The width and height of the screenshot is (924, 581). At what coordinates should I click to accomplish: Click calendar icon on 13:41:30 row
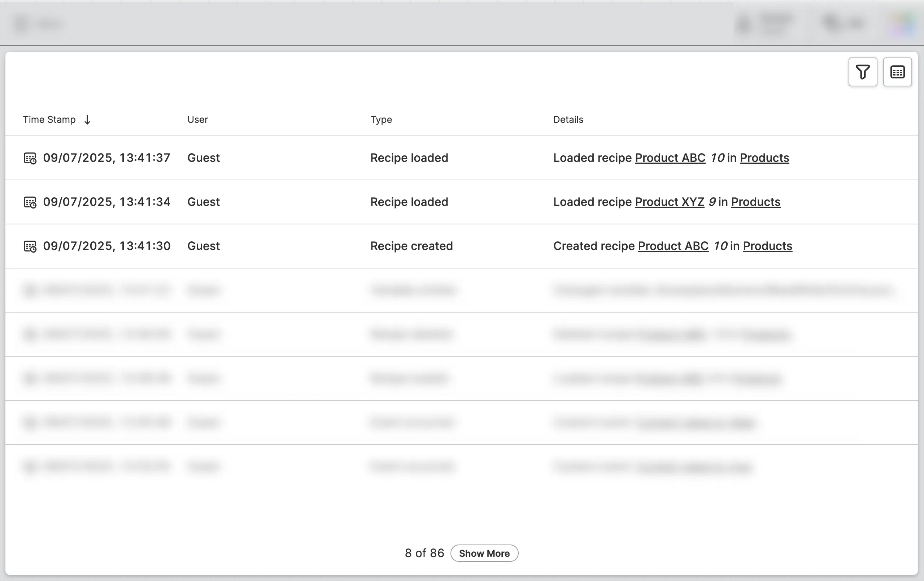tap(30, 246)
